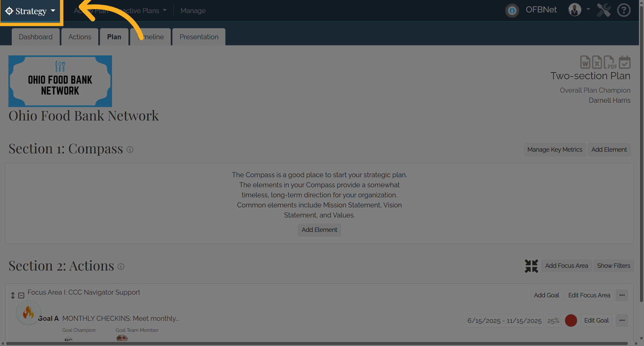
Task: Collapse all focus areas icon
Action: [x=531, y=266]
